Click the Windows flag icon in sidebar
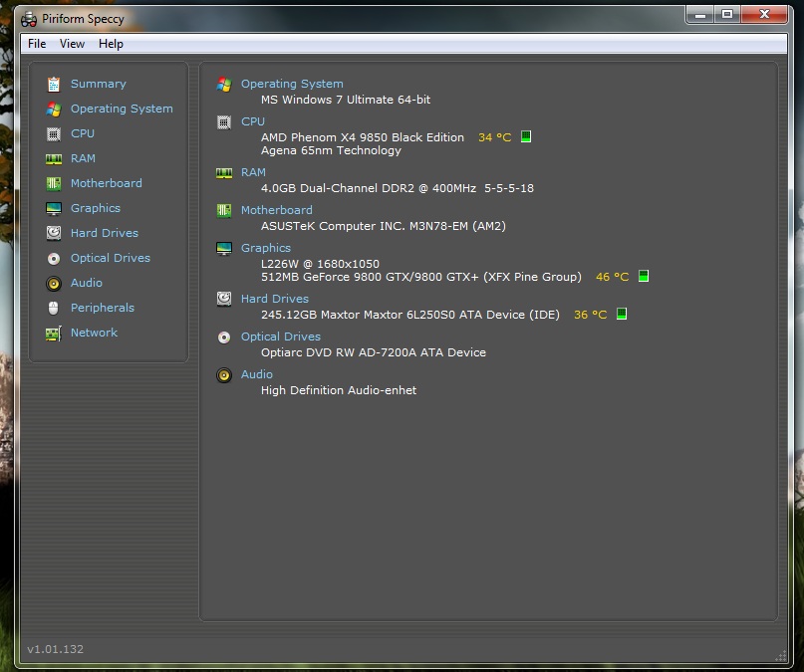This screenshot has height=672, width=804. [x=54, y=110]
